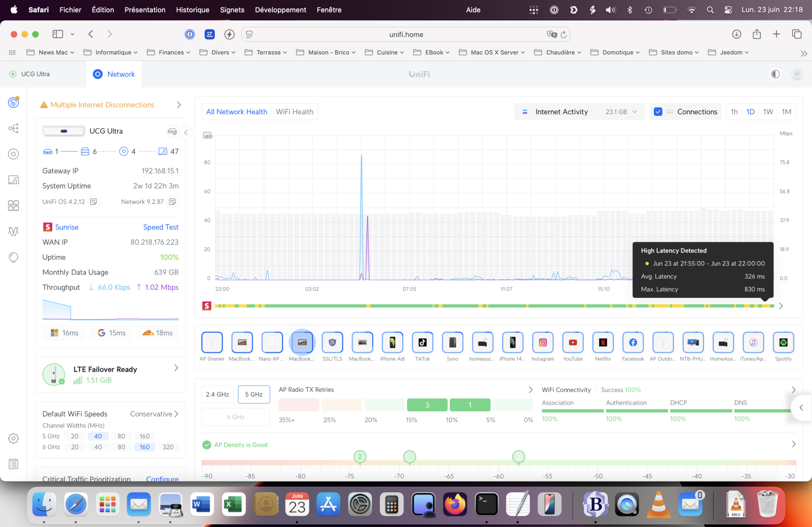812x527 pixels.
Task: Click the Speed Test link
Action: point(161,227)
